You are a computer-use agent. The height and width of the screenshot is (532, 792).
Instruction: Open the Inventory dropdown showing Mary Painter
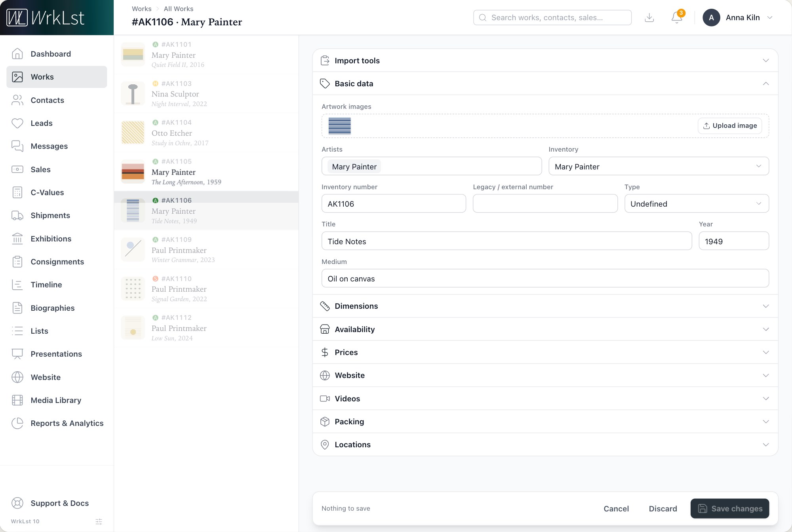[x=659, y=166]
